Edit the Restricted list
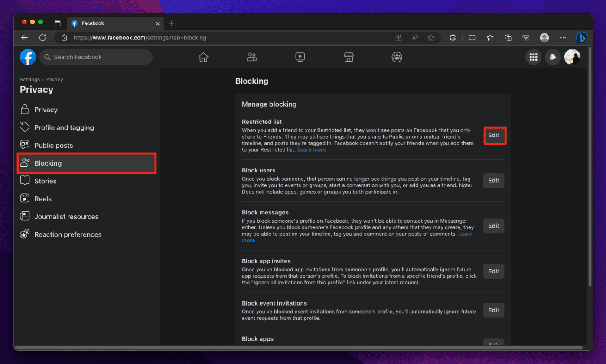 click(x=494, y=135)
